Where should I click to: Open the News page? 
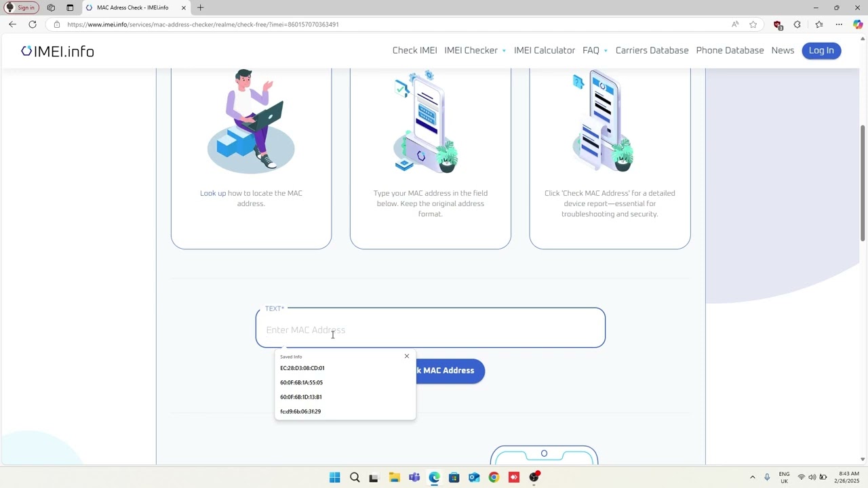(783, 50)
